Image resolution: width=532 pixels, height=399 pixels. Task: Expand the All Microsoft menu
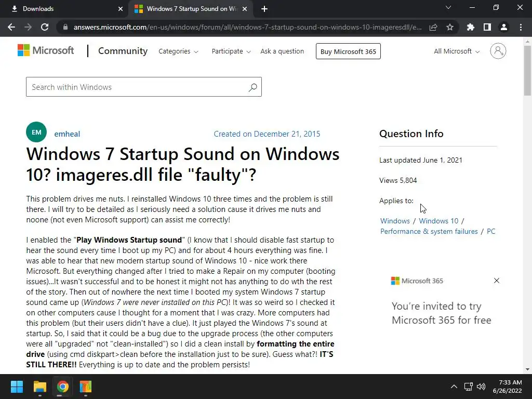pyautogui.click(x=457, y=51)
